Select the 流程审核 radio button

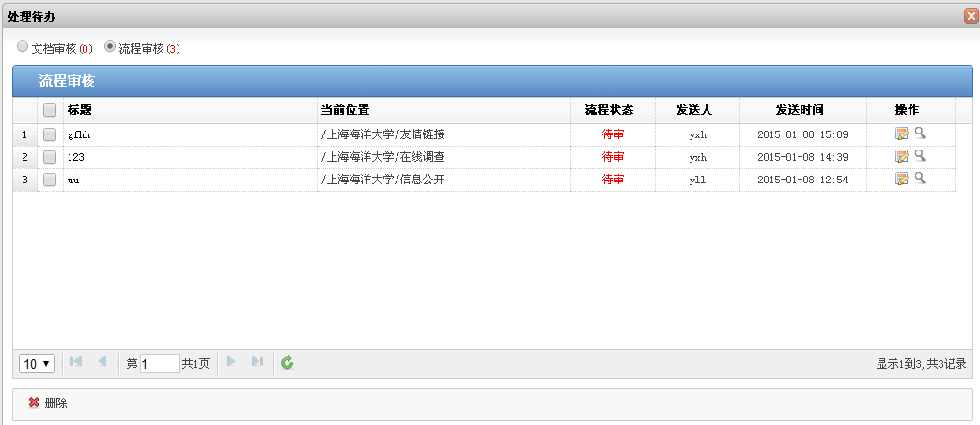(110, 46)
